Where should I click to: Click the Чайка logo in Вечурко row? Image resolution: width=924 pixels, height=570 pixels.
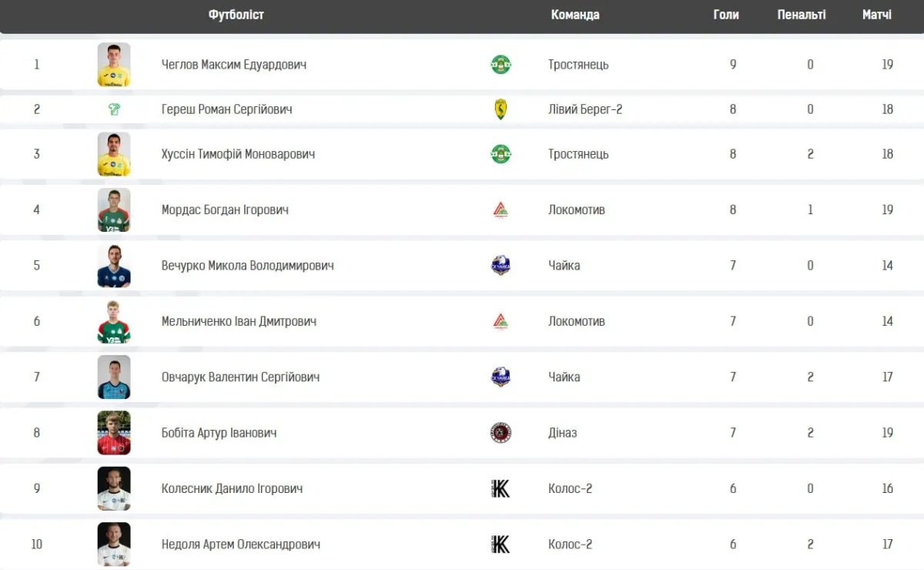[500, 266]
